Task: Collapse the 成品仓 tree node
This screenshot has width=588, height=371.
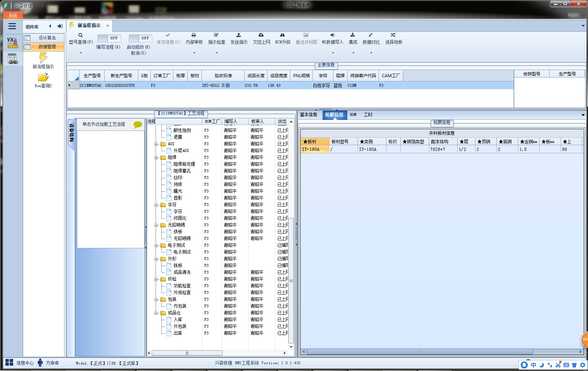Action: tap(156, 313)
